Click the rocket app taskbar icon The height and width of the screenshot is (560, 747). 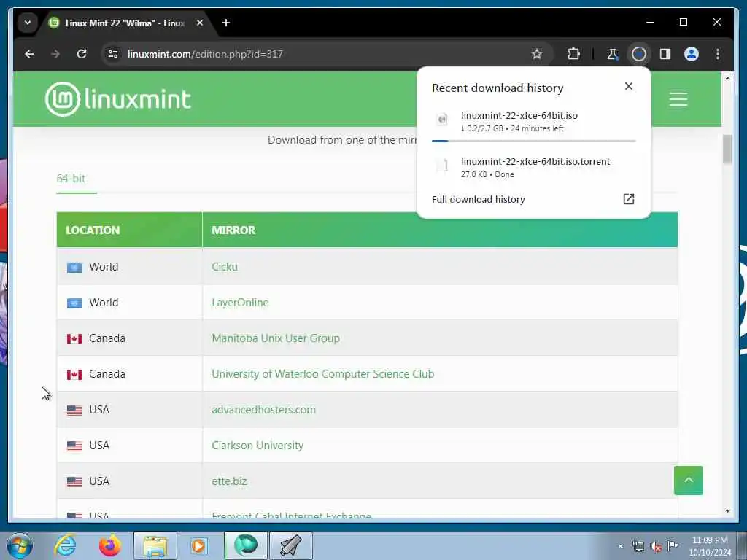pyautogui.click(x=290, y=545)
